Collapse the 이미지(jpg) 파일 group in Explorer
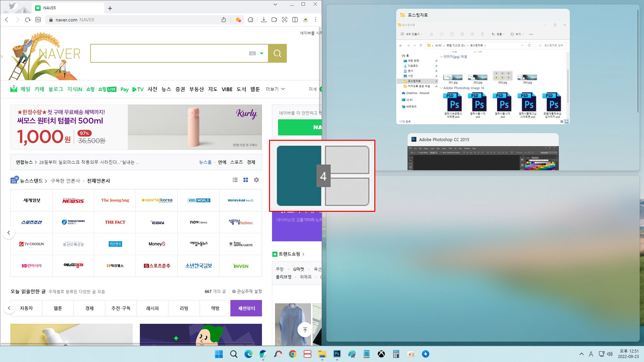 tap(441, 57)
